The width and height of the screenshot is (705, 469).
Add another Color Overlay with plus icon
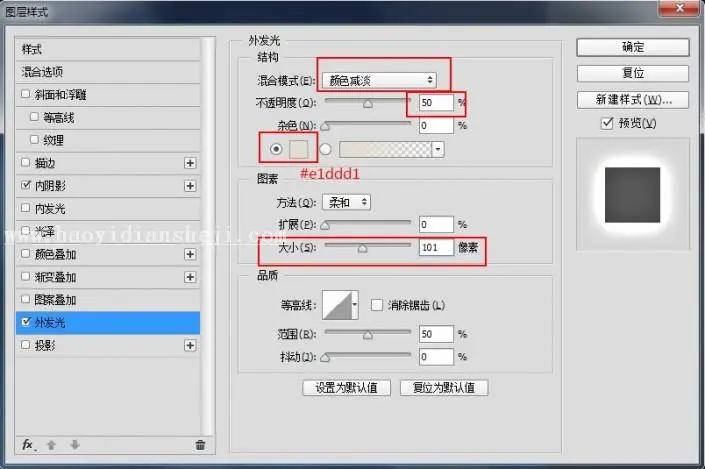click(190, 254)
